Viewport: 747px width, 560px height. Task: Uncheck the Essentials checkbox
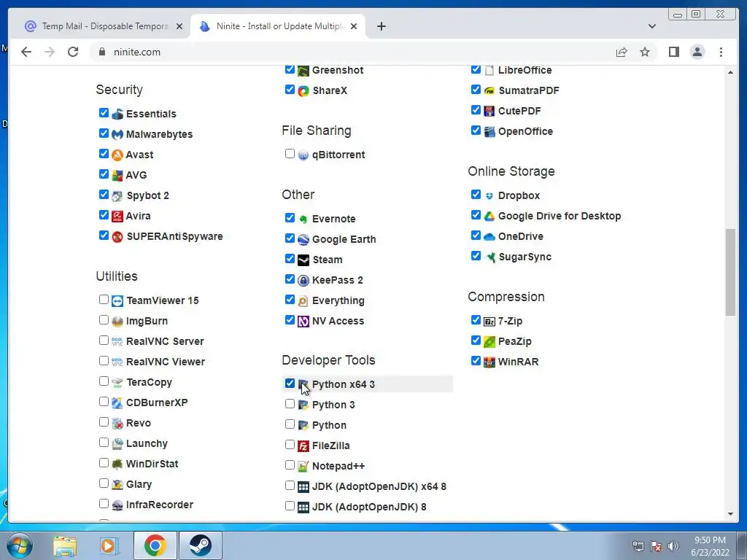coord(104,113)
